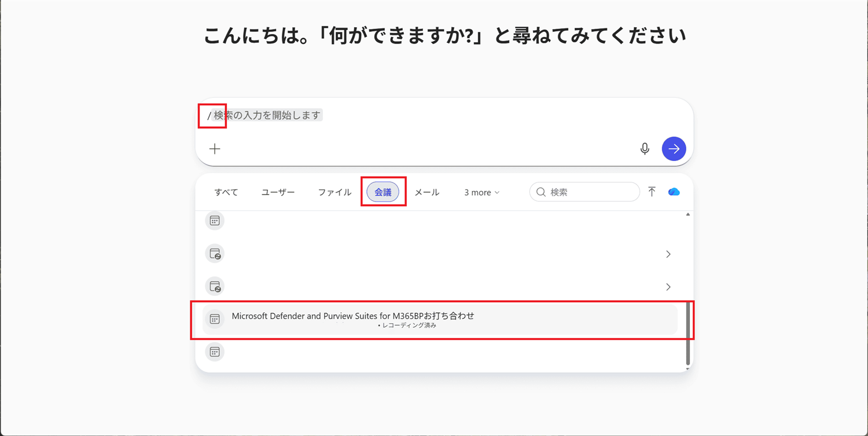Open the OneDrive cloud icon
The image size is (868, 436).
(x=674, y=192)
